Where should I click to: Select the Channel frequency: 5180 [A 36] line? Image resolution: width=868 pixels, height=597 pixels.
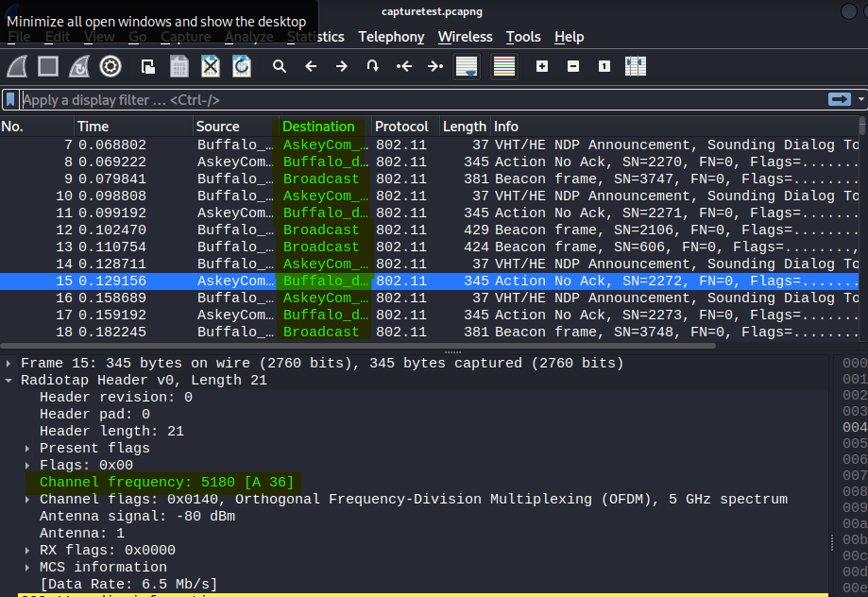[x=166, y=483]
